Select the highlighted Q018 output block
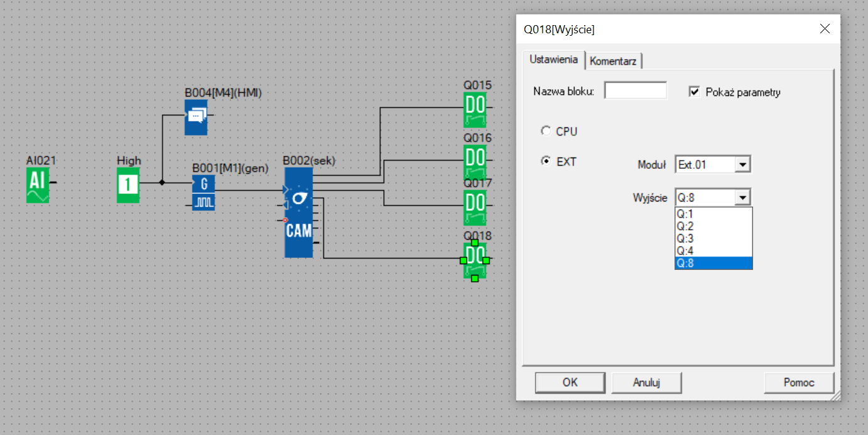Screen dimensions: 868x435 (475, 260)
